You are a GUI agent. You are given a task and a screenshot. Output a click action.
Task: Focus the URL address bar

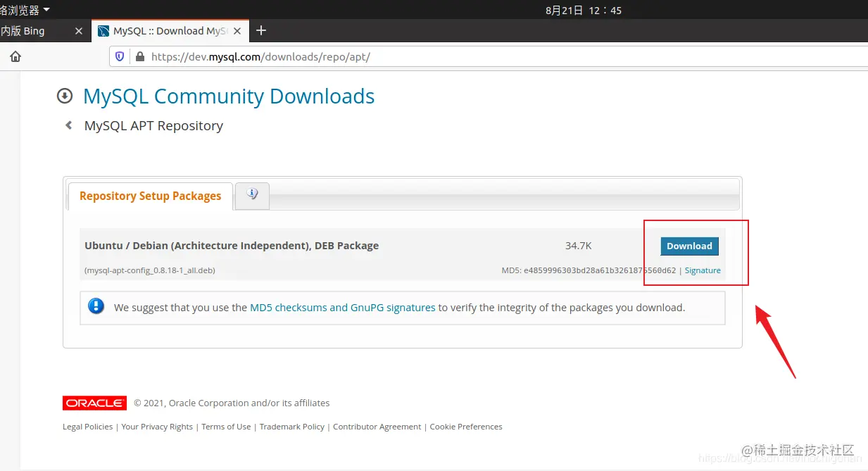coord(489,56)
